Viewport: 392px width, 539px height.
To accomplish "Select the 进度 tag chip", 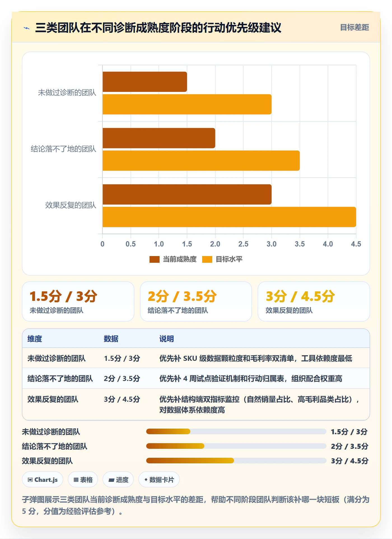I will point(118,480).
